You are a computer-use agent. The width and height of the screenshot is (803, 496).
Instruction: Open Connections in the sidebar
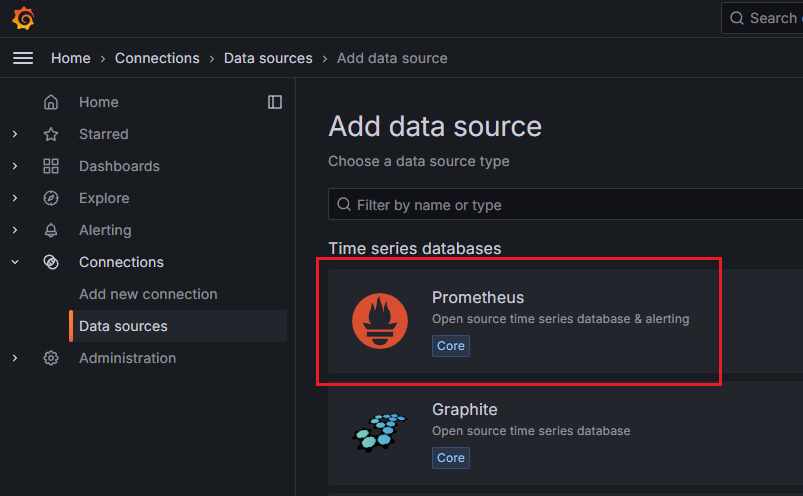pos(121,262)
